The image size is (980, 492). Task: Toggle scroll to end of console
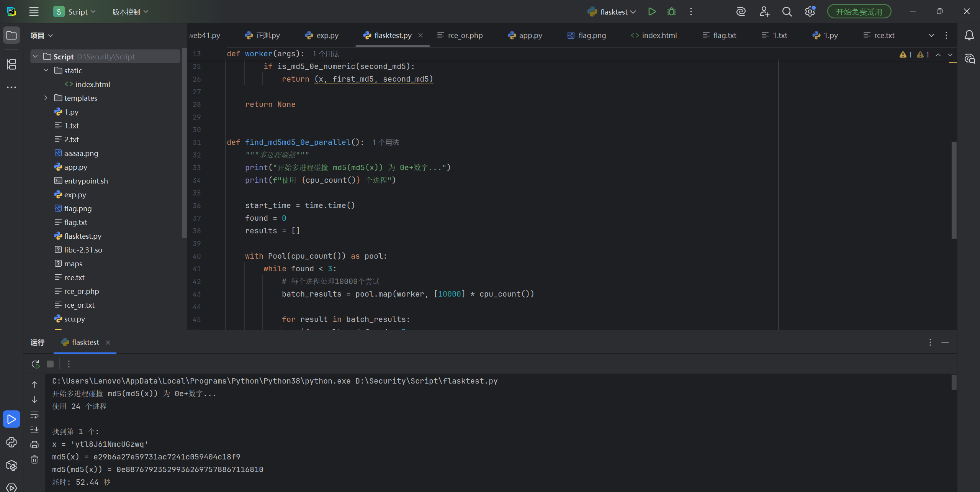point(34,430)
